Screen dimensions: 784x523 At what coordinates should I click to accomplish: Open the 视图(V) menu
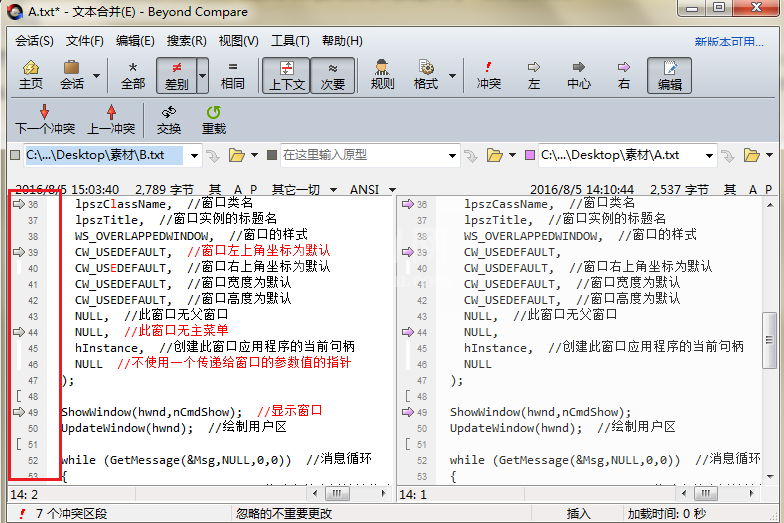pos(238,41)
